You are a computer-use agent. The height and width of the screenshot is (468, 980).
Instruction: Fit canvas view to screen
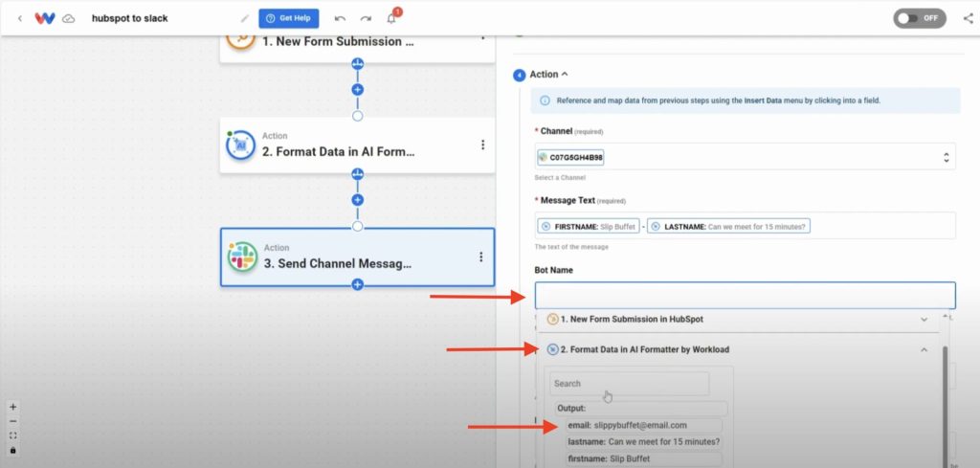(x=13, y=435)
